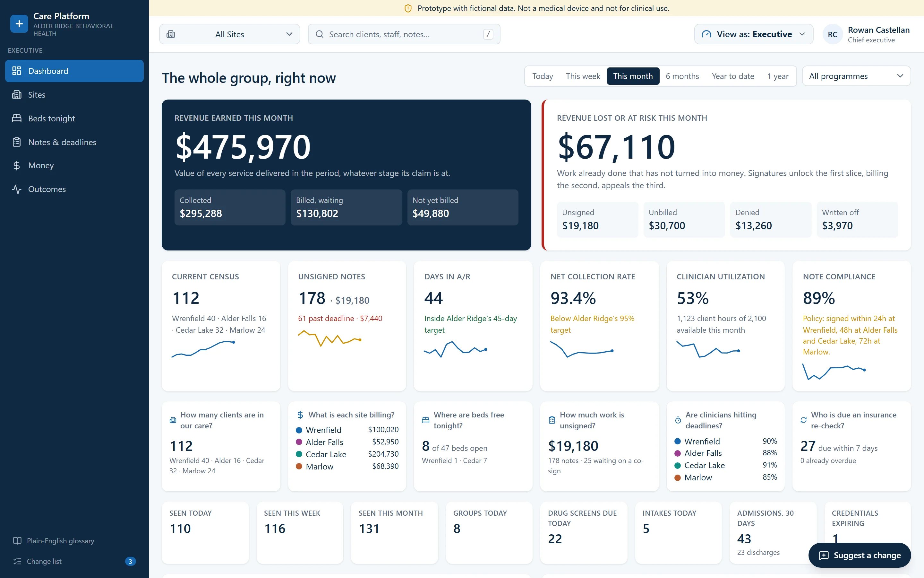Click the Notes & deadlines clipboard icon
This screenshot has width=924, height=578.
[16, 142]
